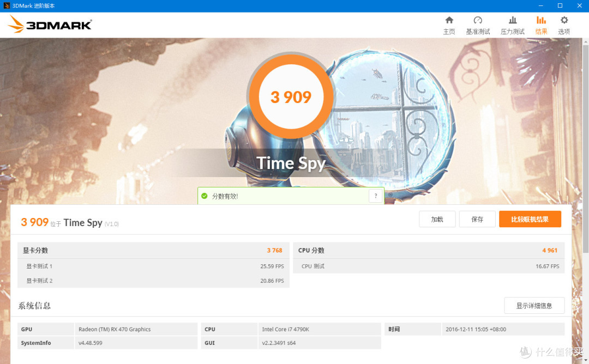The height and width of the screenshot is (364, 589).
Task: Close the 3DMark window
Action: [579, 5]
